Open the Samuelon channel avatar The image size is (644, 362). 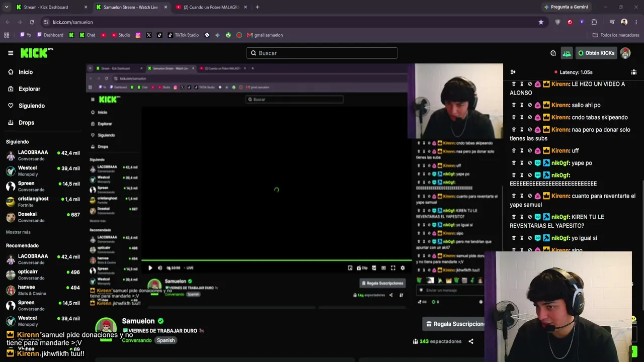click(x=106, y=328)
